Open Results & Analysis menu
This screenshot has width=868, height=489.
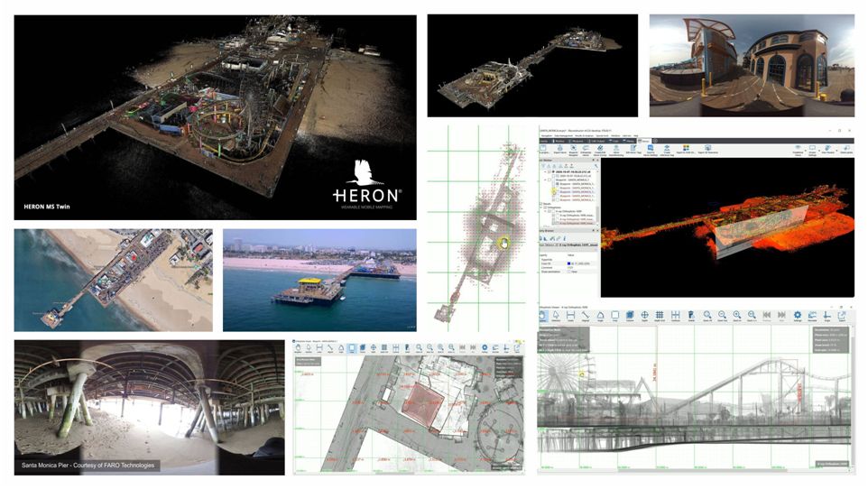point(584,135)
